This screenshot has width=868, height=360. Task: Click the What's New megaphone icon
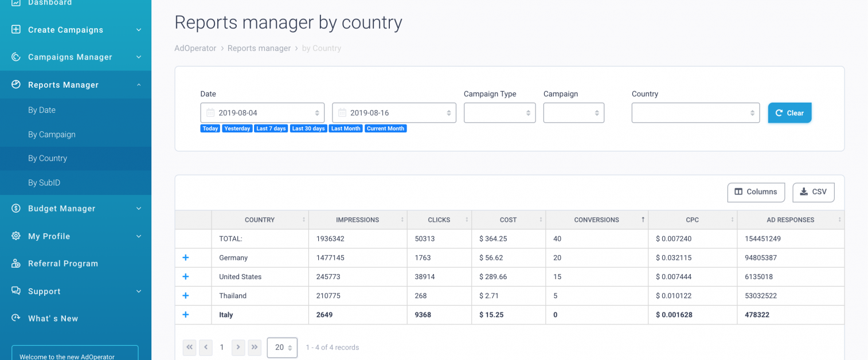point(16,318)
